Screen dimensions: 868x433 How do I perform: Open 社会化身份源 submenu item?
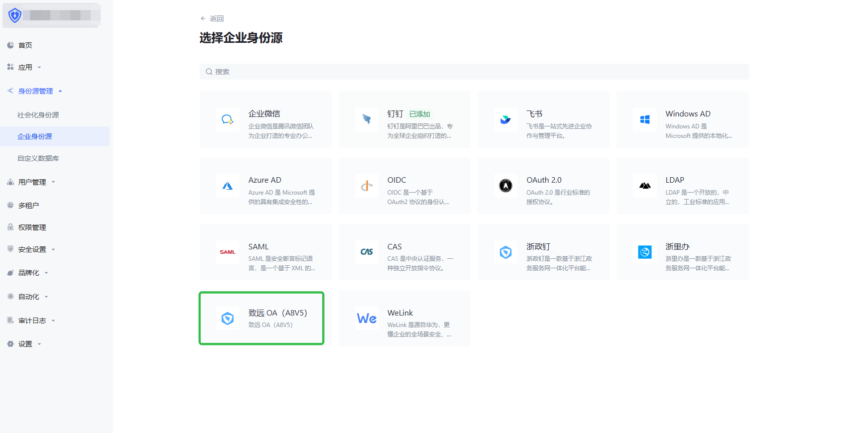(38, 115)
